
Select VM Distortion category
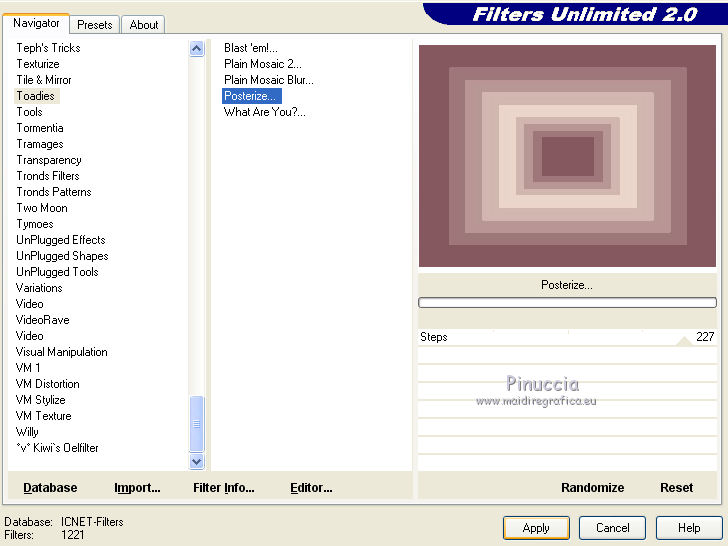click(48, 384)
